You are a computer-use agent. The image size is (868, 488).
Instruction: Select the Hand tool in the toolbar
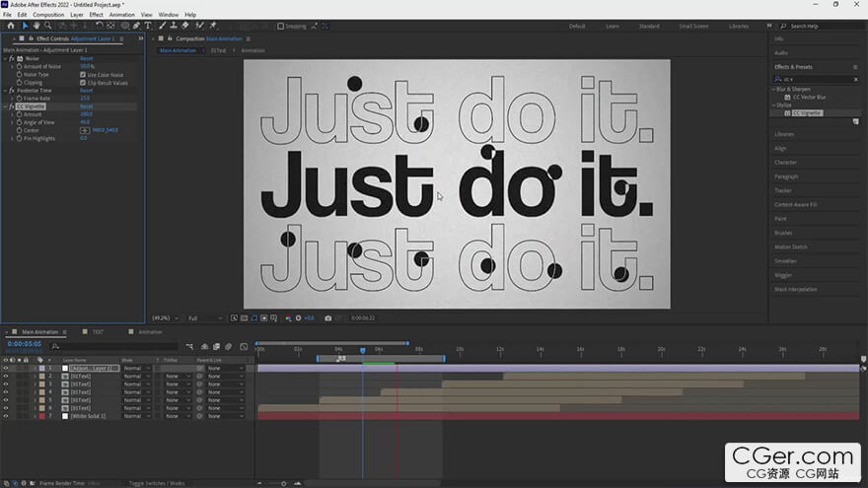point(38,26)
